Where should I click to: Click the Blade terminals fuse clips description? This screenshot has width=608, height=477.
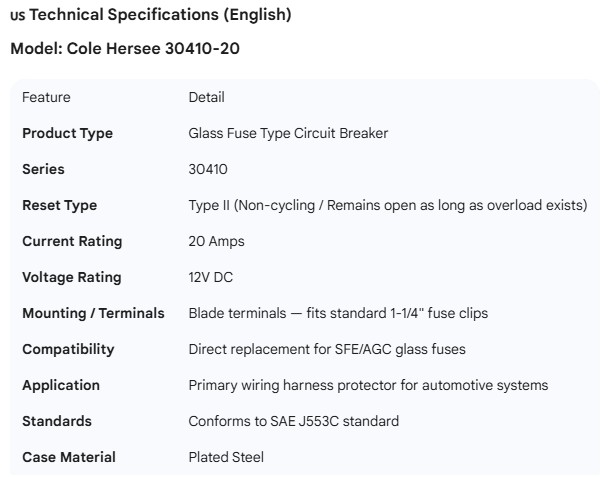click(338, 313)
